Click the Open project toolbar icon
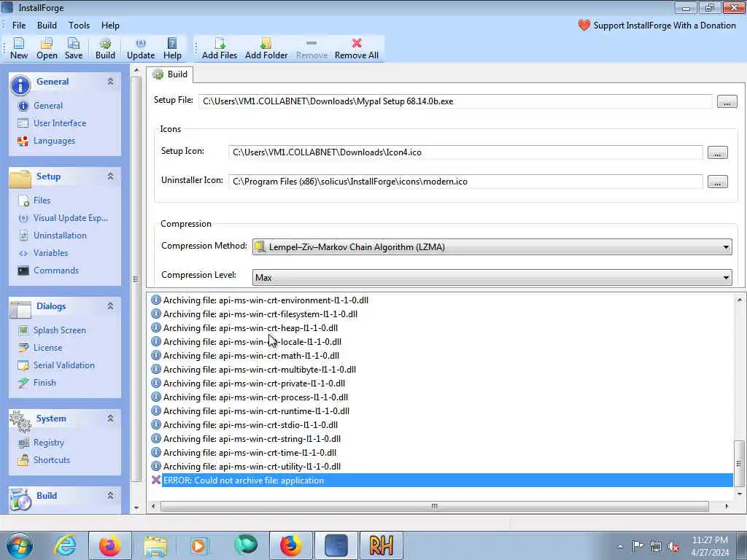747x560 pixels. 47,49
